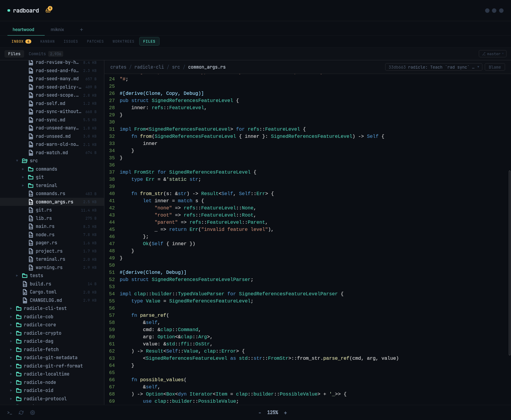Viewport: 511px width, 420px height.
Task: Expand the radicle-cli-test folder arrow
Action: point(11,308)
